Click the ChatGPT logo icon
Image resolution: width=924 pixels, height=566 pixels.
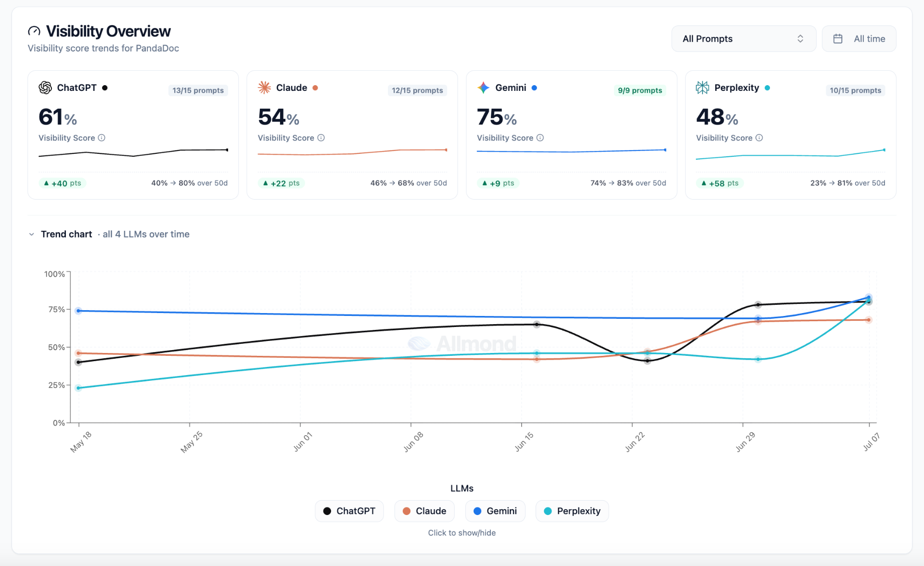click(x=45, y=88)
